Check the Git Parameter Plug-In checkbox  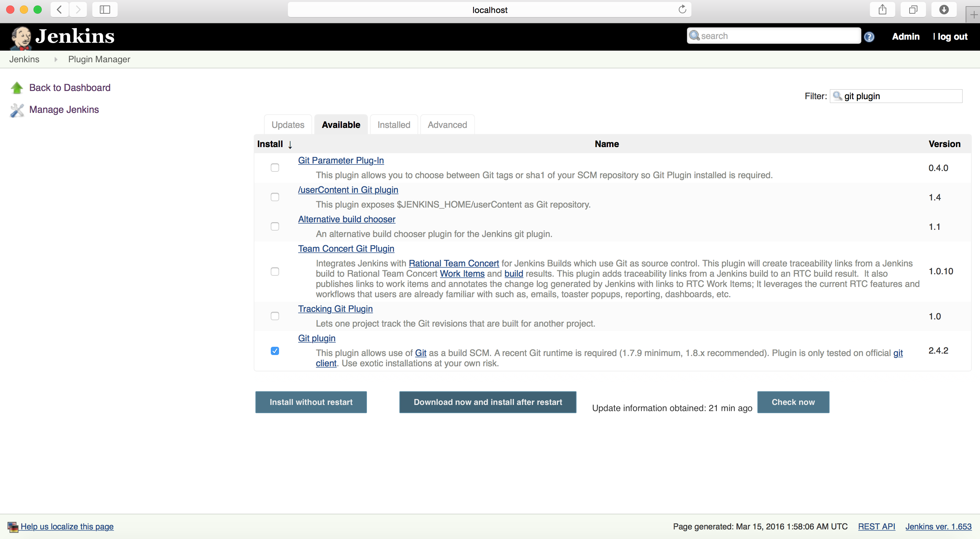coord(275,168)
